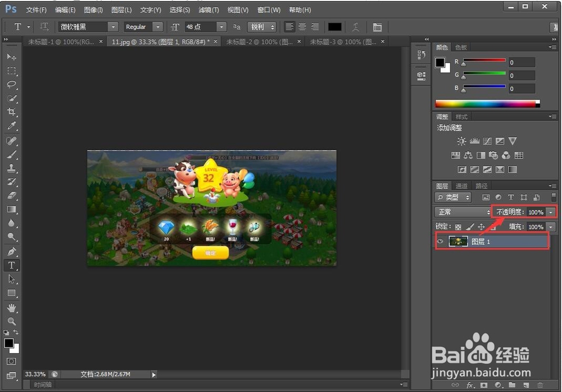Select the Pen tool
This screenshot has width=562, height=392.
click(11, 252)
